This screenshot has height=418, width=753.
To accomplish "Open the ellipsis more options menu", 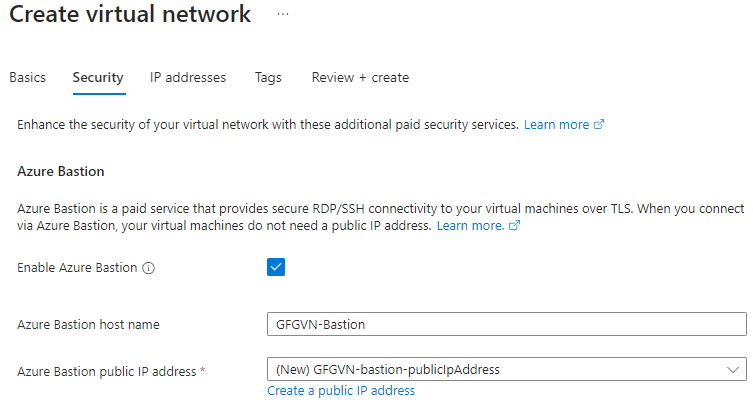I will [x=283, y=14].
